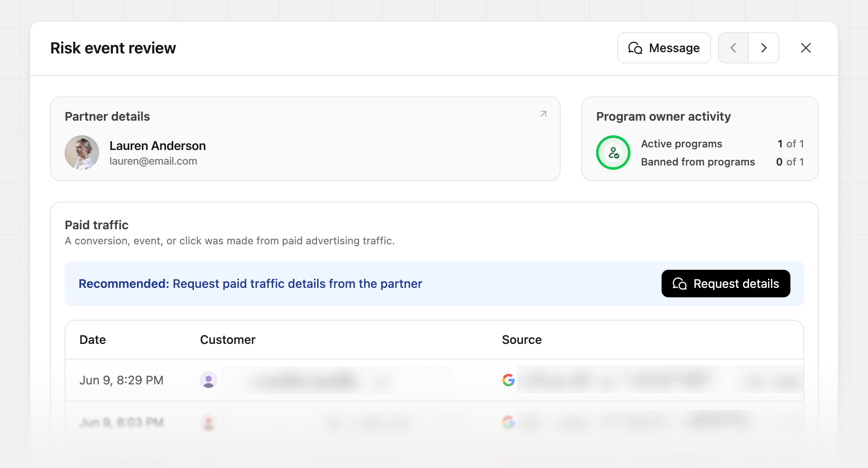The image size is (868, 468).
Task: Go to the previous risk event
Action: [x=734, y=48]
